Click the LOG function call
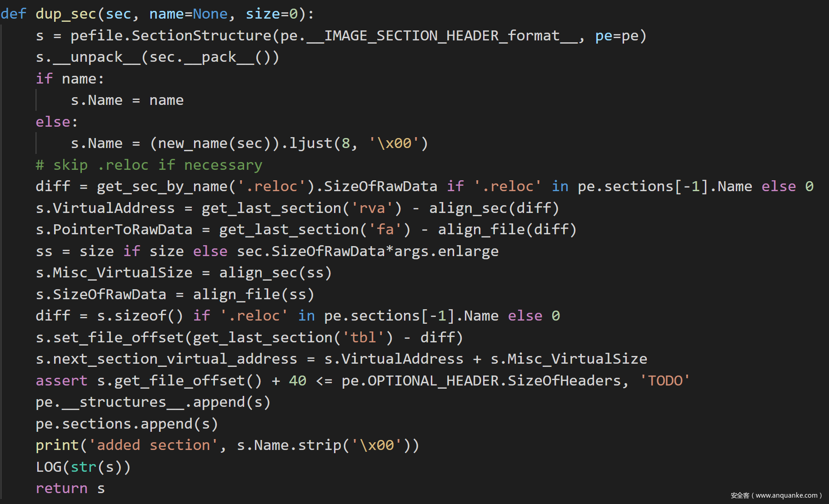 (48, 467)
